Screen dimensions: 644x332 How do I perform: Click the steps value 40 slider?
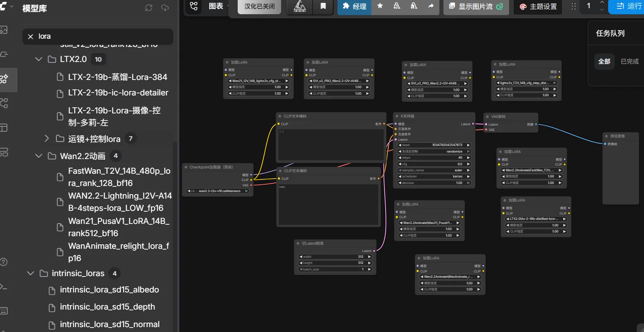[x=434, y=158]
